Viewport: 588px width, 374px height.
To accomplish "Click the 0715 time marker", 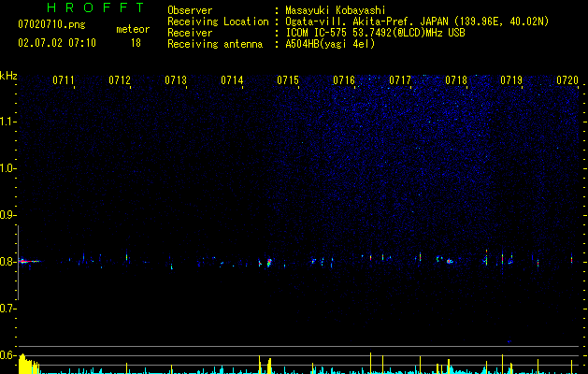I will point(288,80).
